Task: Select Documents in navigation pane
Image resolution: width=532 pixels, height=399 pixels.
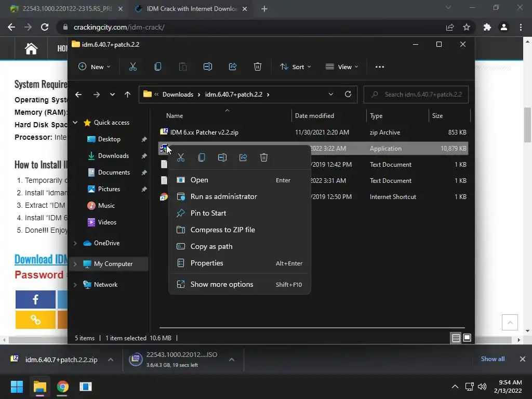Action: coord(114,172)
